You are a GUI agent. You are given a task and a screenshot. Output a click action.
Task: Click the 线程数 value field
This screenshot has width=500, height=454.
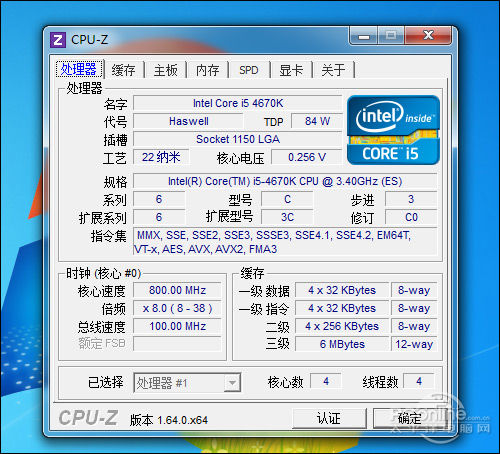tap(419, 381)
